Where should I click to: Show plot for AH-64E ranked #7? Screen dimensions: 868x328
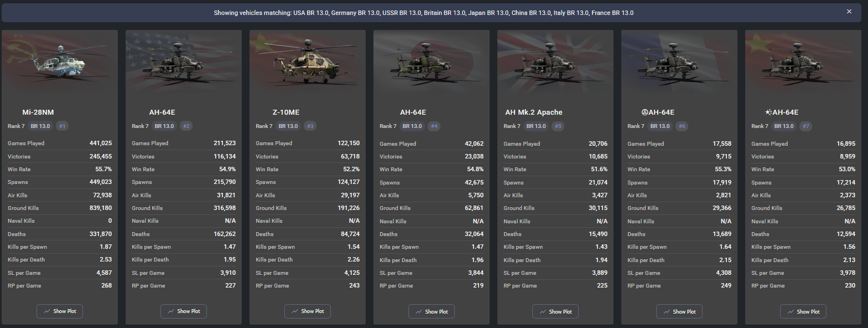tap(803, 312)
